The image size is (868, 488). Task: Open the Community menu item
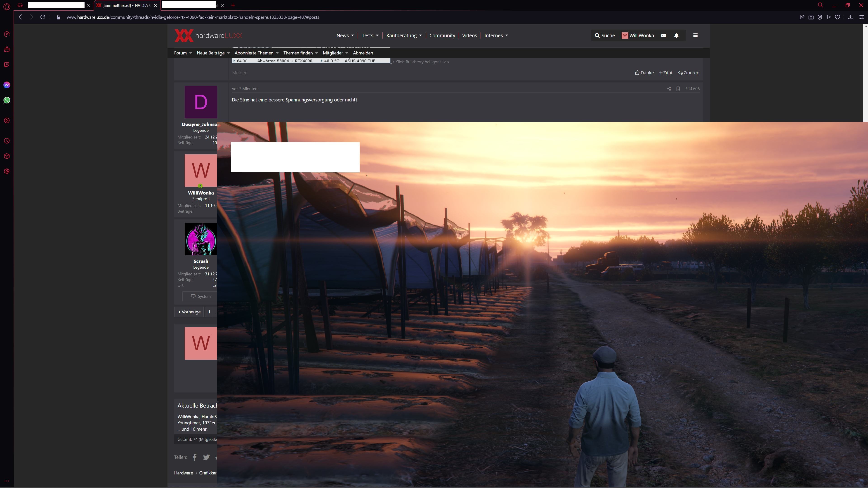tap(442, 35)
